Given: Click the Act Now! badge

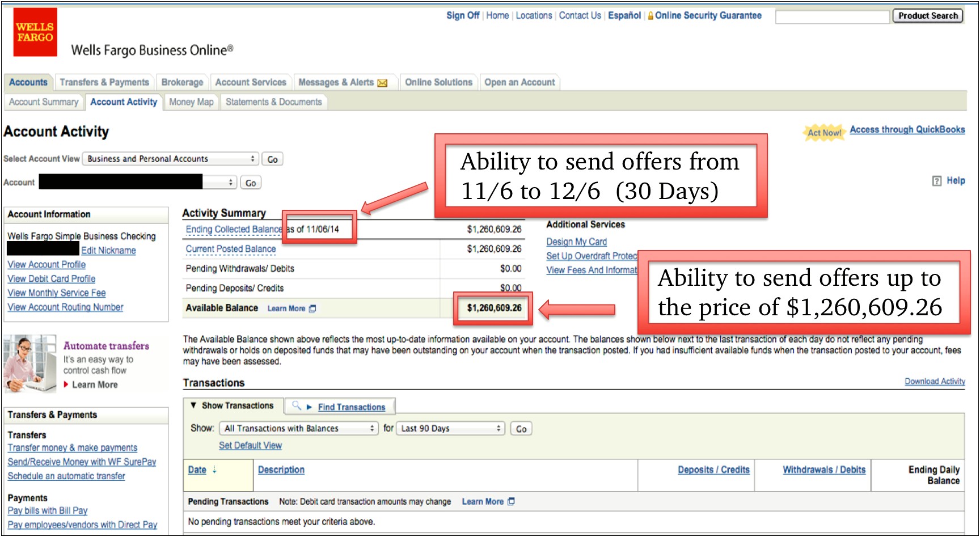Looking at the screenshot, I should [824, 132].
